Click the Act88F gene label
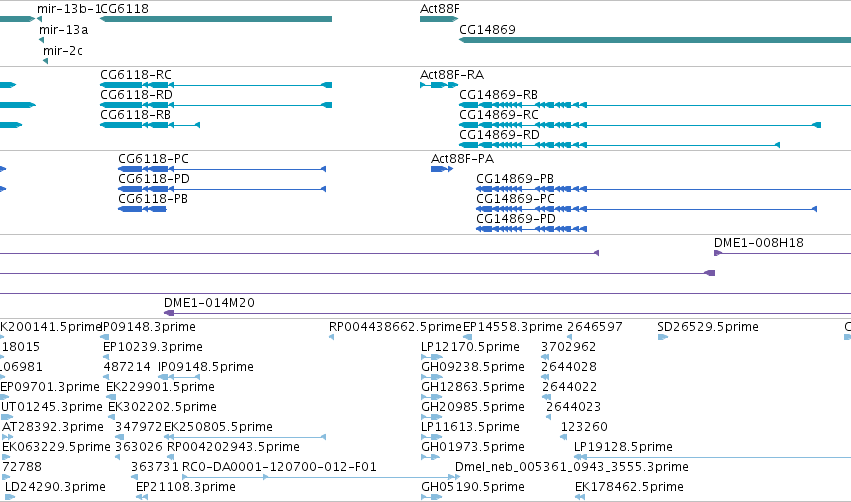Image resolution: width=851 pixels, height=502 pixels. [440, 9]
